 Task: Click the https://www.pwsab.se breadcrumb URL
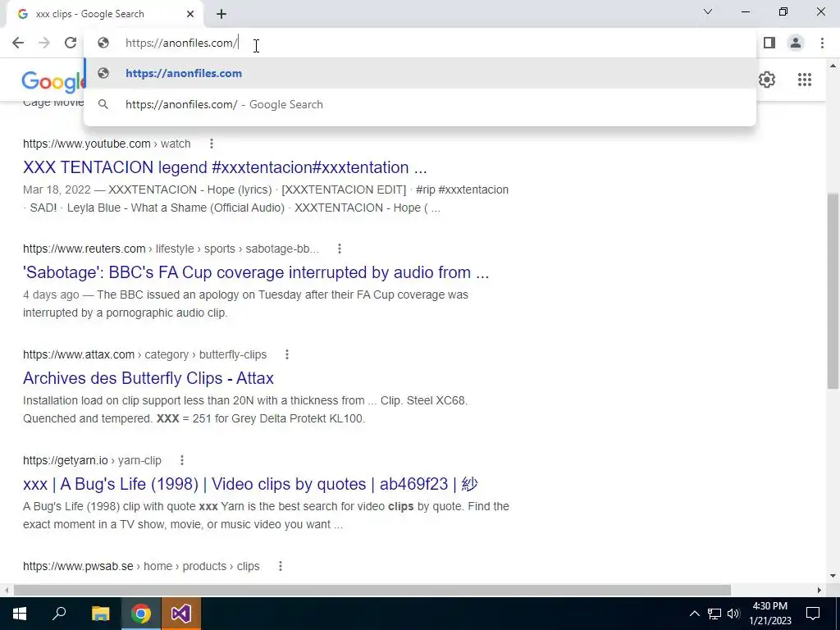(x=141, y=566)
